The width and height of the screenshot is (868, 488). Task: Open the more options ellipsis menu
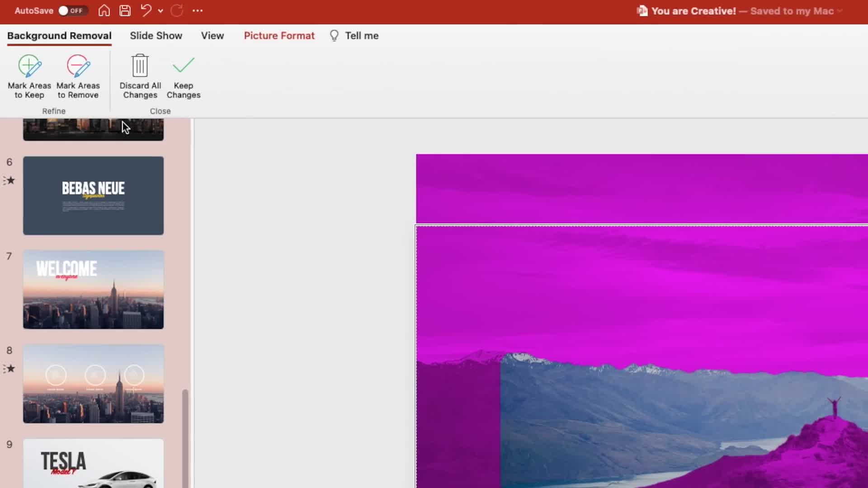point(198,11)
